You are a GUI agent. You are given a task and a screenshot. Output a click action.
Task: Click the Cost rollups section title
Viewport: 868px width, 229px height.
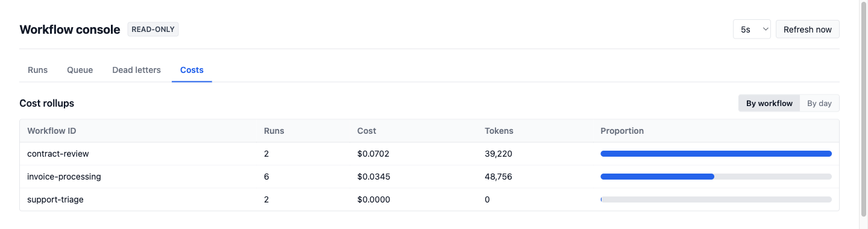tap(47, 103)
